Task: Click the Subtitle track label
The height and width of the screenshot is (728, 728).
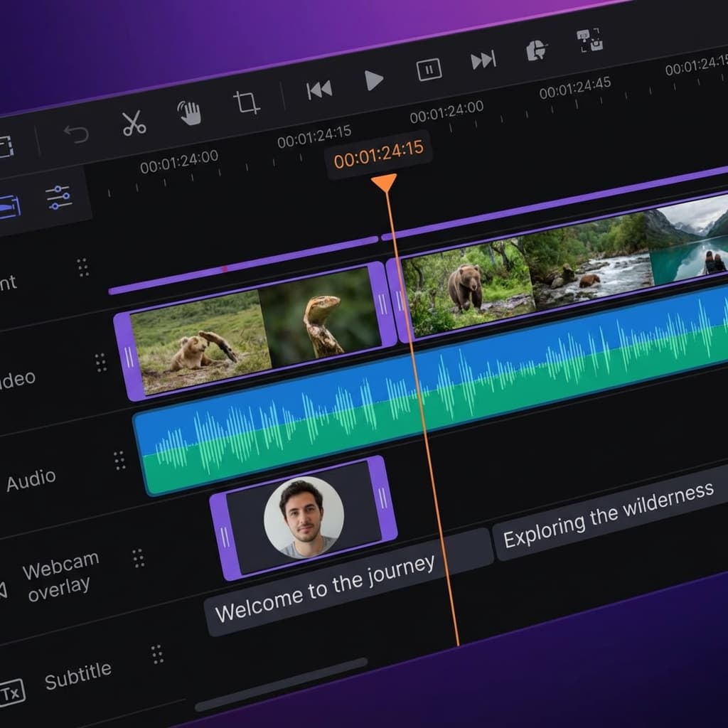Action: 78,676
